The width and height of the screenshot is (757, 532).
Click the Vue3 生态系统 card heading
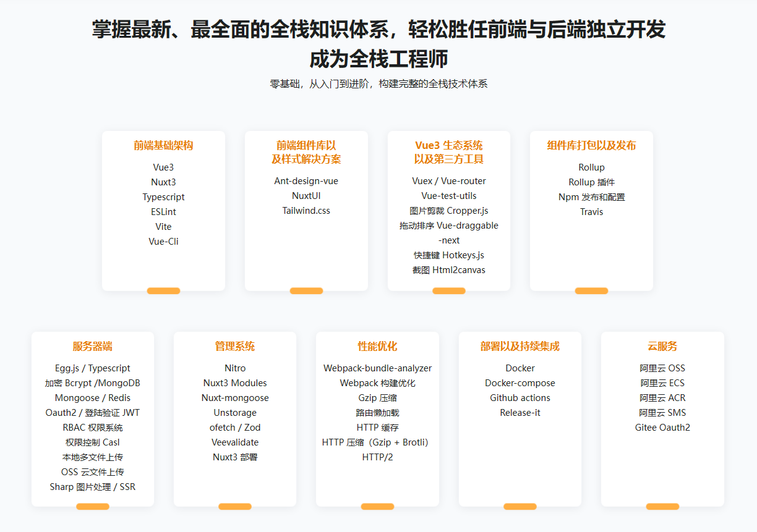449,153
